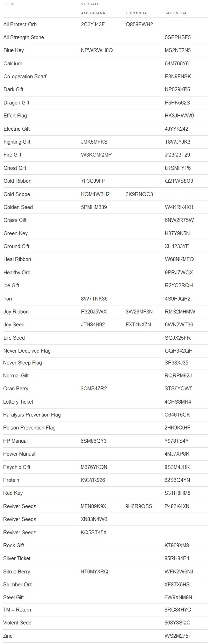
Task: Click the Oran Berry code 3CMS47R2
Action: pyautogui.click(x=94, y=389)
